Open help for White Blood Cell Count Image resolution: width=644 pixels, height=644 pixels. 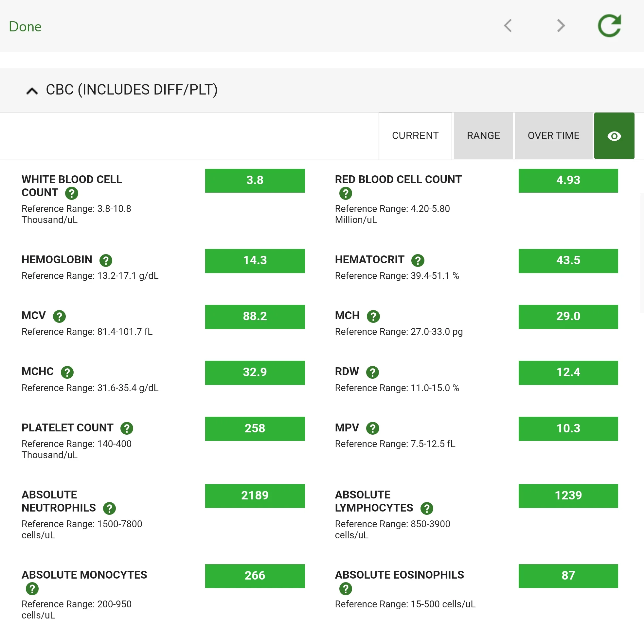[71, 193]
